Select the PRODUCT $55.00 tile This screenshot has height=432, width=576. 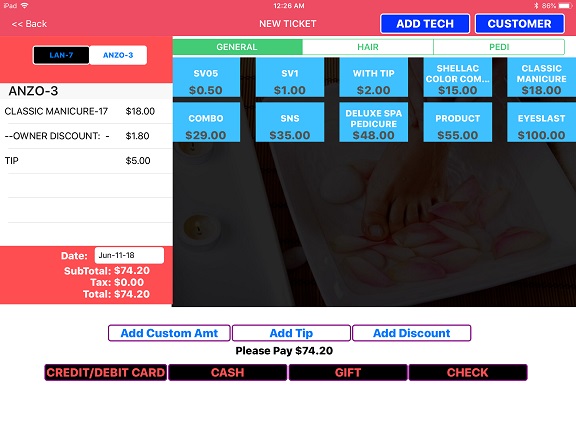458,122
